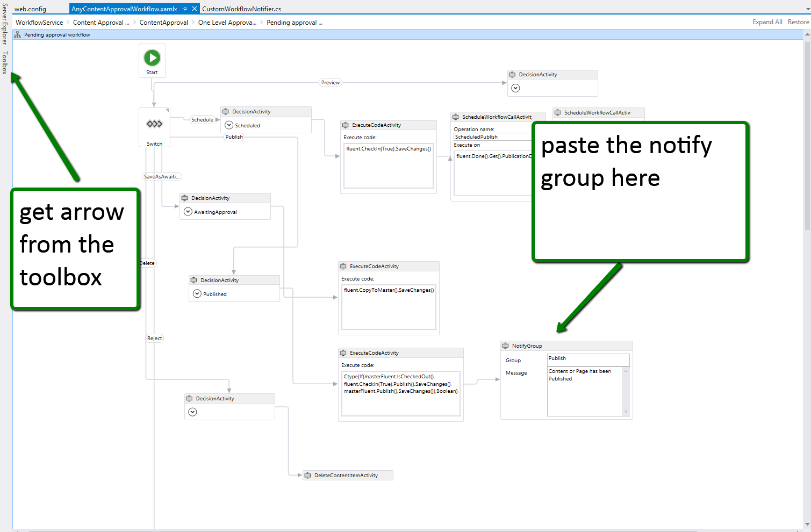Image resolution: width=811 pixels, height=532 pixels.
Task: Navigate to the Content Approval ... breadcrumb
Action: [101, 23]
